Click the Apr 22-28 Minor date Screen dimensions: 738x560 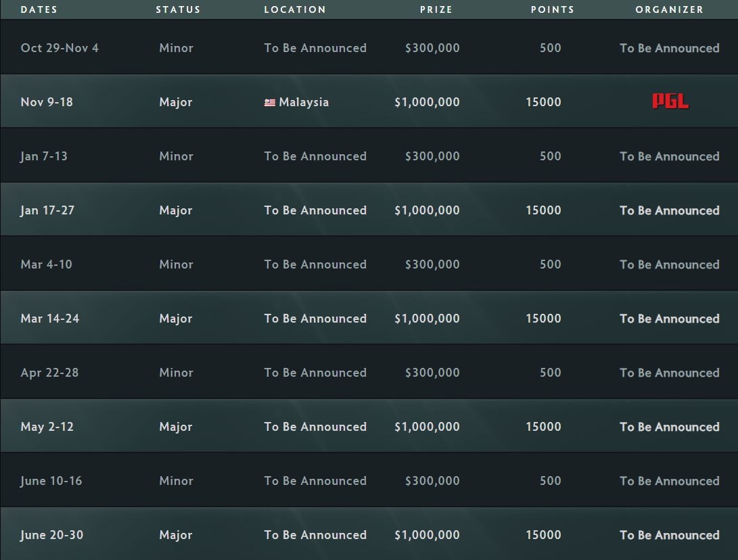tap(49, 373)
